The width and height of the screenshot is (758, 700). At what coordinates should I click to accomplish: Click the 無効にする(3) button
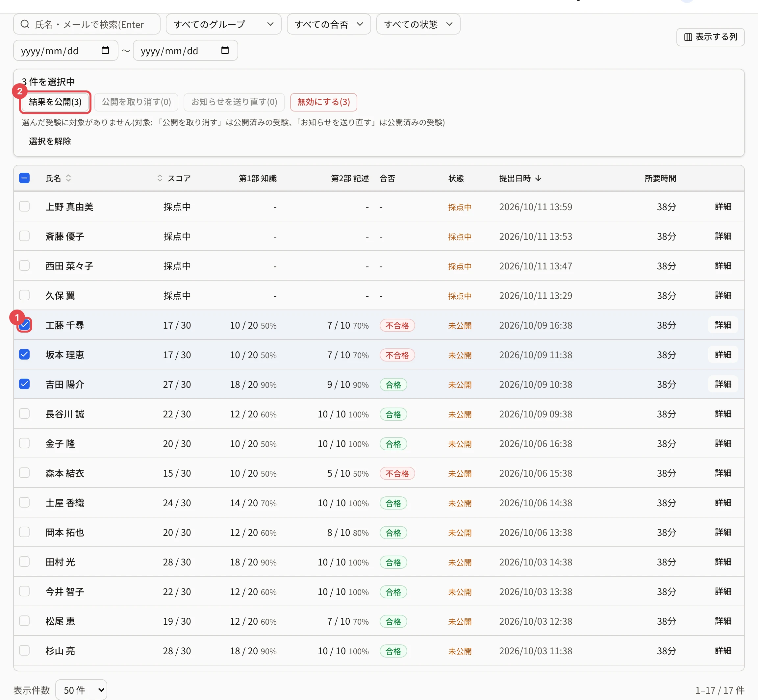point(323,102)
